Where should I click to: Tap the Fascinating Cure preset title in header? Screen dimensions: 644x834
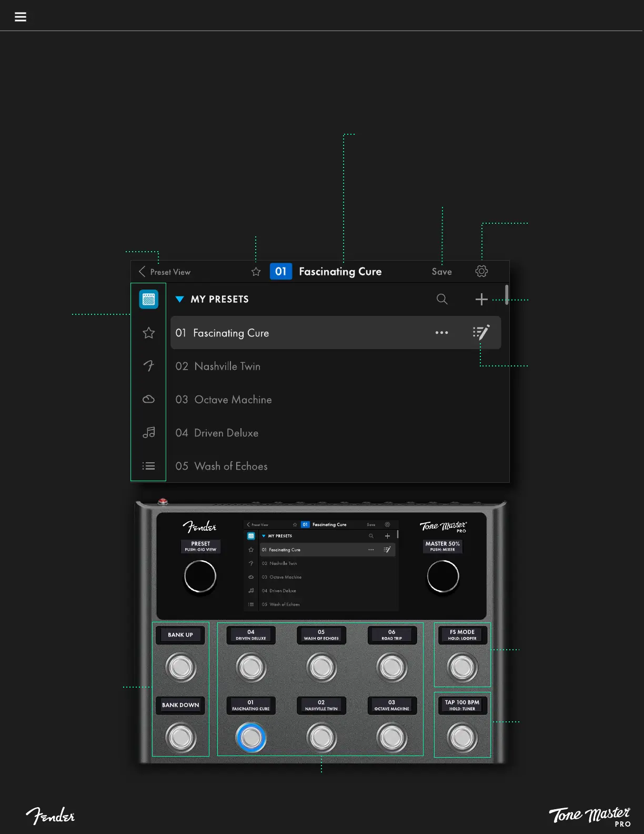click(340, 272)
